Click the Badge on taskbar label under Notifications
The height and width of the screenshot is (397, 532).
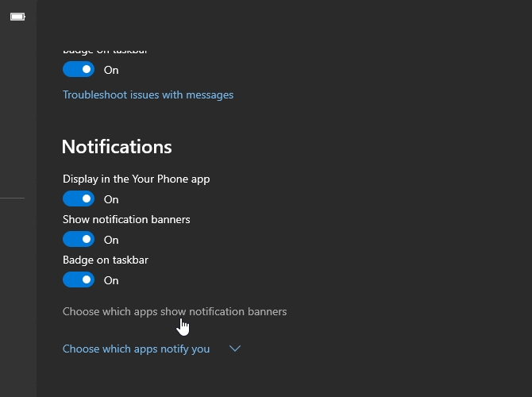pyautogui.click(x=106, y=260)
